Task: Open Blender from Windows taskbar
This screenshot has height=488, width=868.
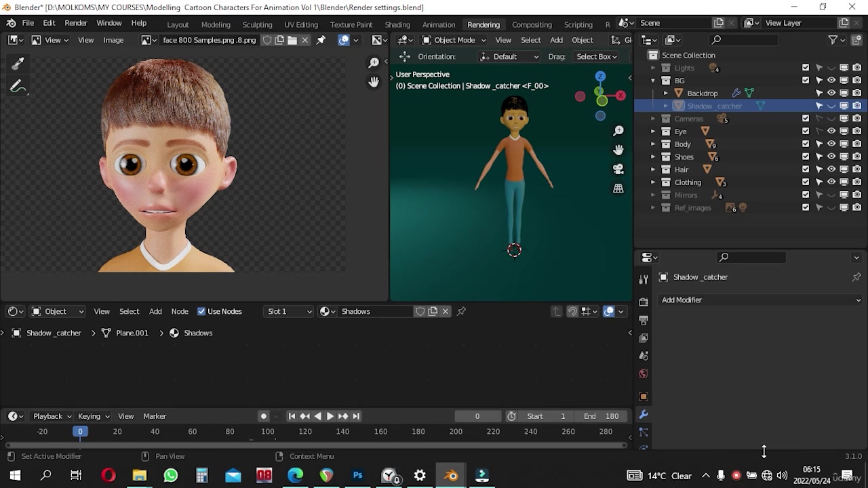Action: (x=451, y=476)
